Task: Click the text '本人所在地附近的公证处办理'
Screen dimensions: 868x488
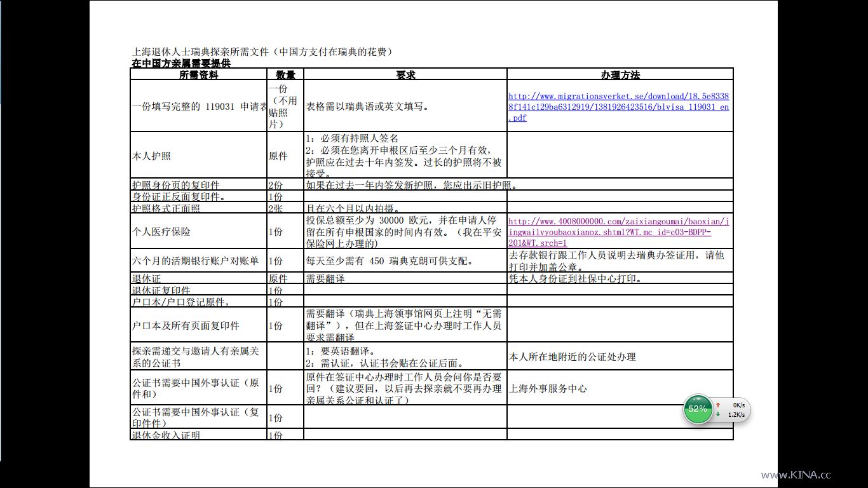Action: pos(573,356)
